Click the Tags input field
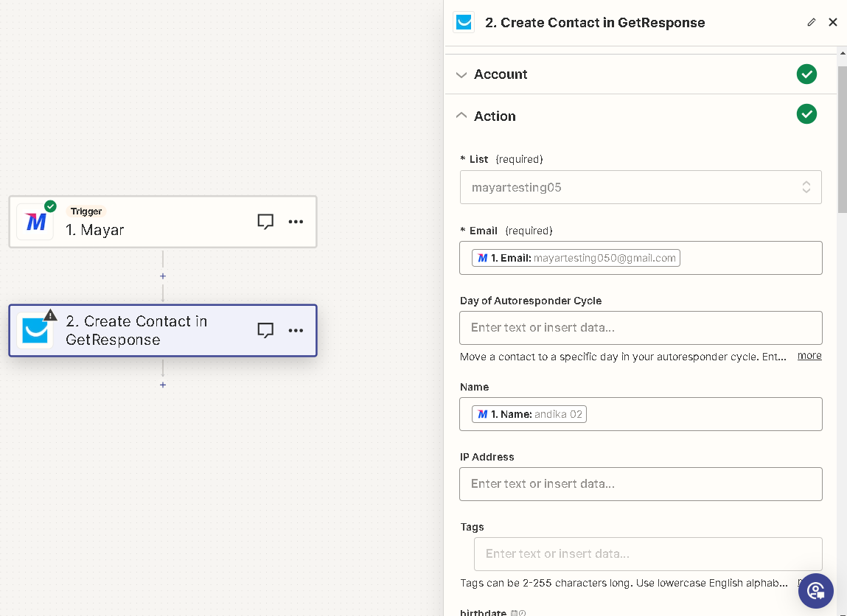 pyautogui.click(x=648, y=554)
